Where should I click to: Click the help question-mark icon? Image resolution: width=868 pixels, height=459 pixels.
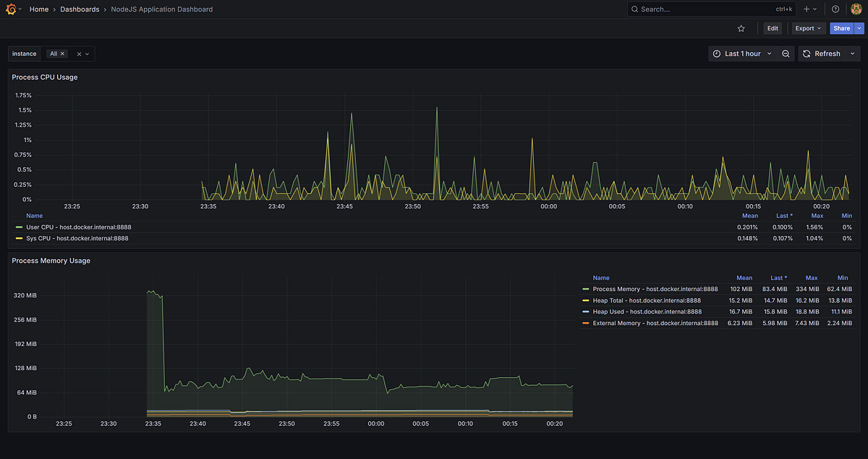pyautogui.click(x=835, y=9)
